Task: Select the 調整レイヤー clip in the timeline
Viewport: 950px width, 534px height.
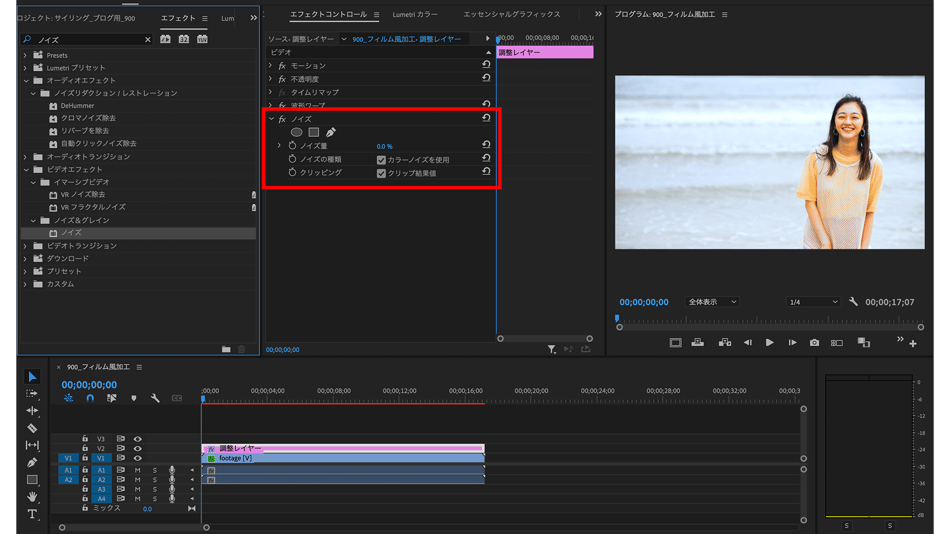Action: 340,449
